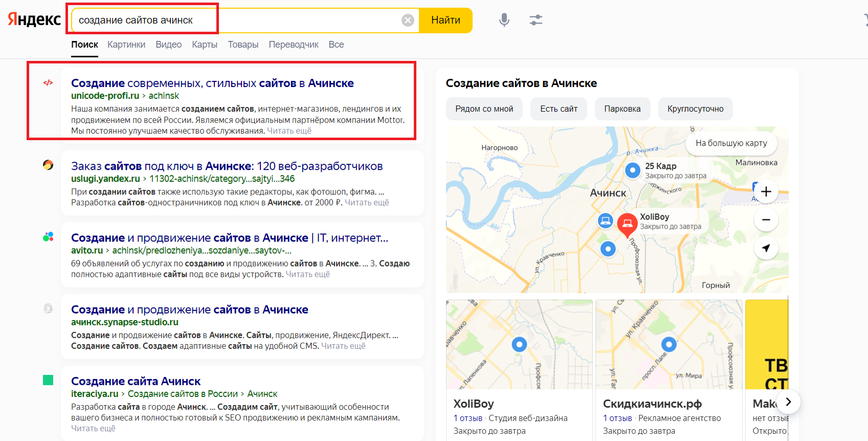
Task: Open the Все services menu
Action: 336,45
